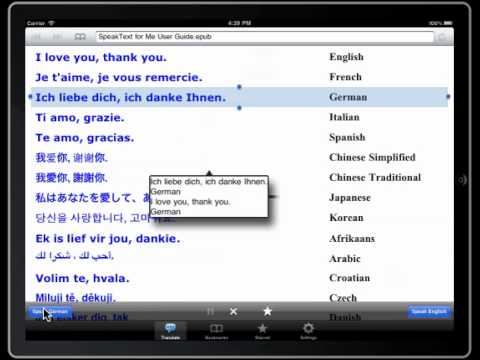Screen dimensions: 480x360
Task: Star the current translation in the toolbar
Action: click(267, 311)
